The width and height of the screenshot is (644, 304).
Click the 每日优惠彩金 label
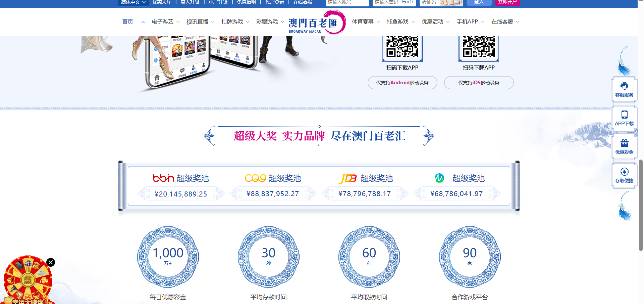tap(168, 297)
